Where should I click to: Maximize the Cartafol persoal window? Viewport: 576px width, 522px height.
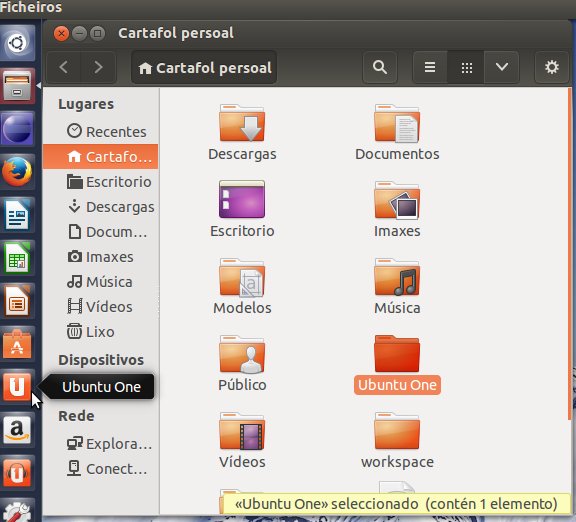pos(97,33)
